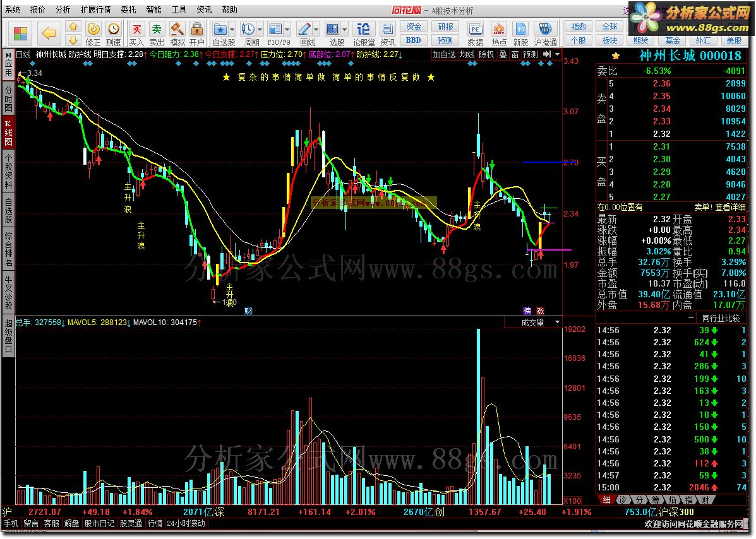Image resolution: width=756 pixels, height=539 pixels.
Task: Click 查看详细 link in order book
Action: (x=730, y=207)
